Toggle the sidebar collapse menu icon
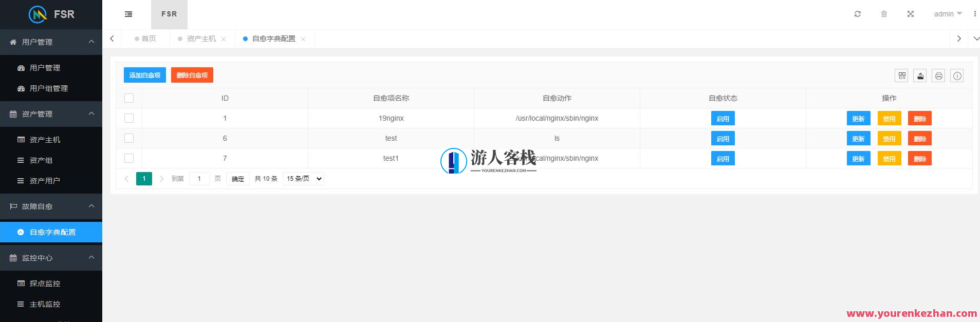Image resolution: width=980 pixels, height=322 pixels. pos(128,14)
